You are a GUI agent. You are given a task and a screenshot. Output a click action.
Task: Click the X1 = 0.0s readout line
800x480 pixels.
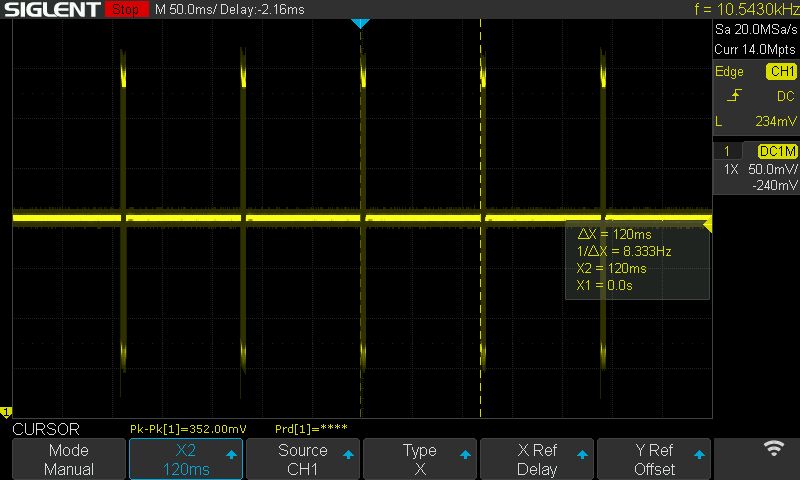click(x=604, y=285)
